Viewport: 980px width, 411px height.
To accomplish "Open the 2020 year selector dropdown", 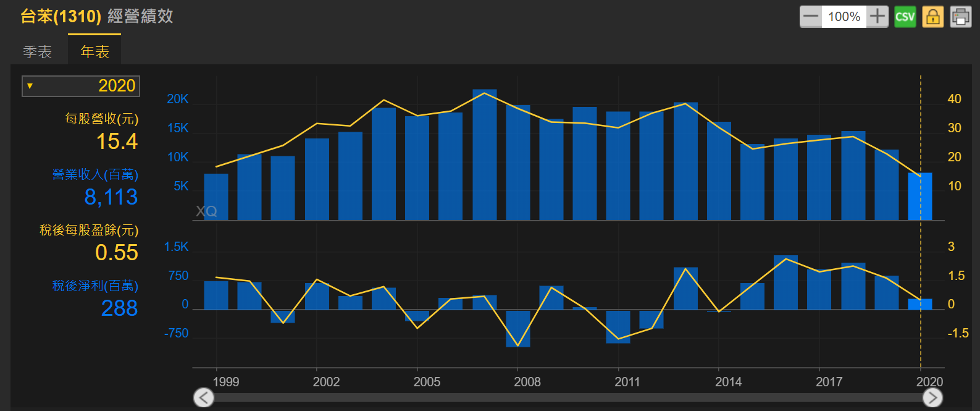I will coord(81,86).
